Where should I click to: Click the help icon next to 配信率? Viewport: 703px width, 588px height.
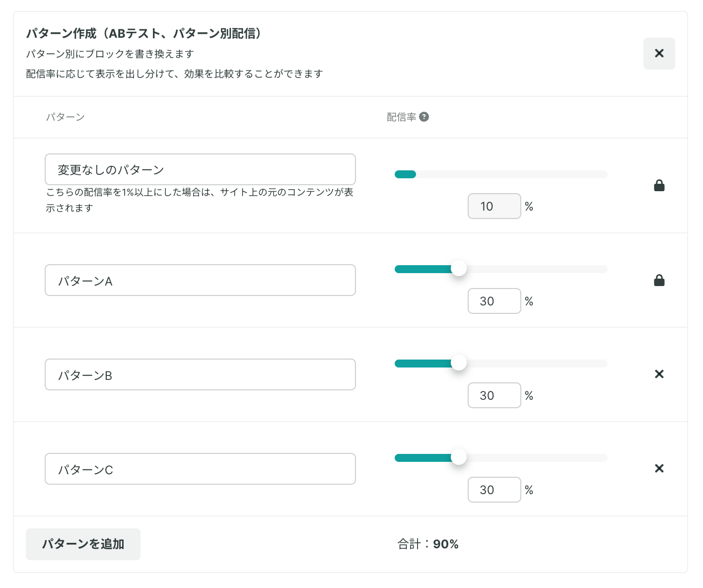coord(424,117)
